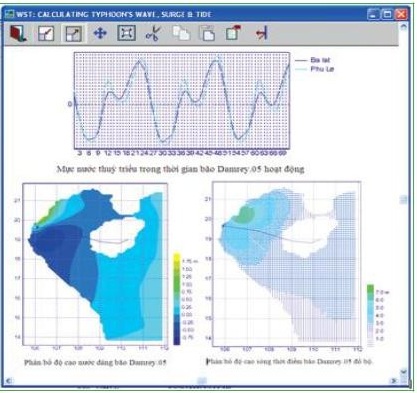Click the Ba lat legend entry
The image size is (417, 393).
tap(313, 60)
